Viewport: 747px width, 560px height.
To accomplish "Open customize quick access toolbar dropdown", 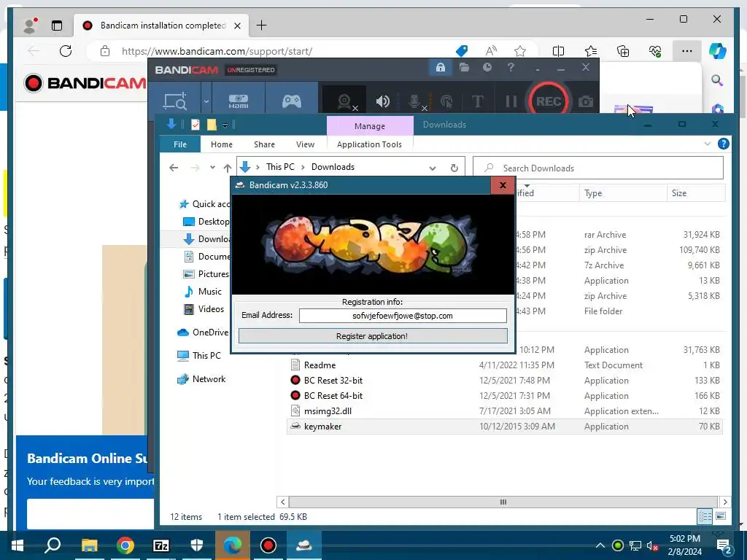I will click(225, 125).
